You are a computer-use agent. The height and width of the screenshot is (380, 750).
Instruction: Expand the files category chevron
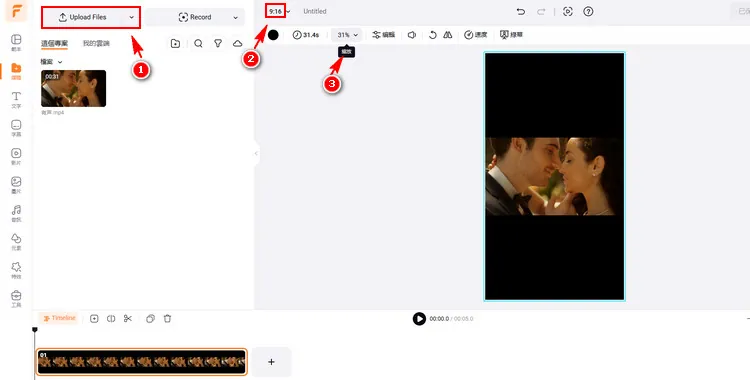pyautogui.click(x=60, y=62)
